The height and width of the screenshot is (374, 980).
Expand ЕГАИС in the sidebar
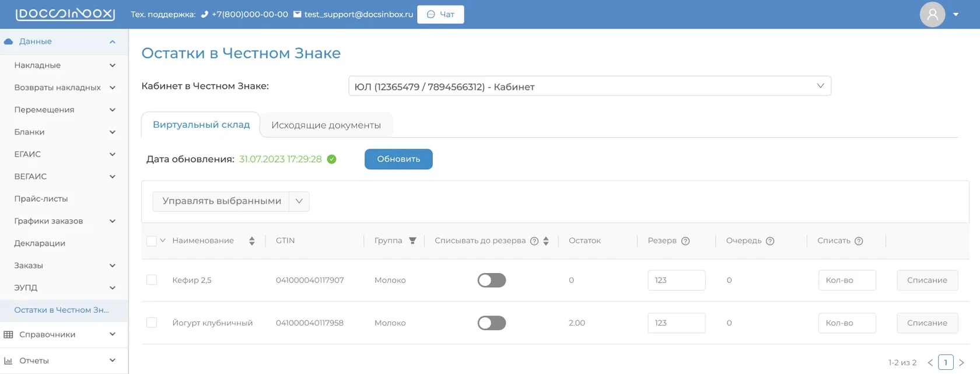coord(113,154)
